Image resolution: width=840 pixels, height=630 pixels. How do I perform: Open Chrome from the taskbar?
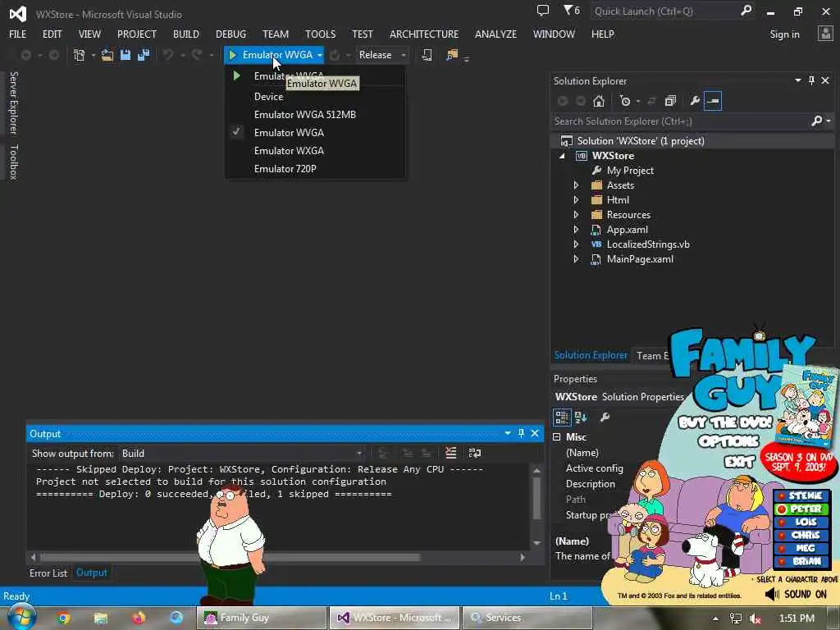point(63,618)
